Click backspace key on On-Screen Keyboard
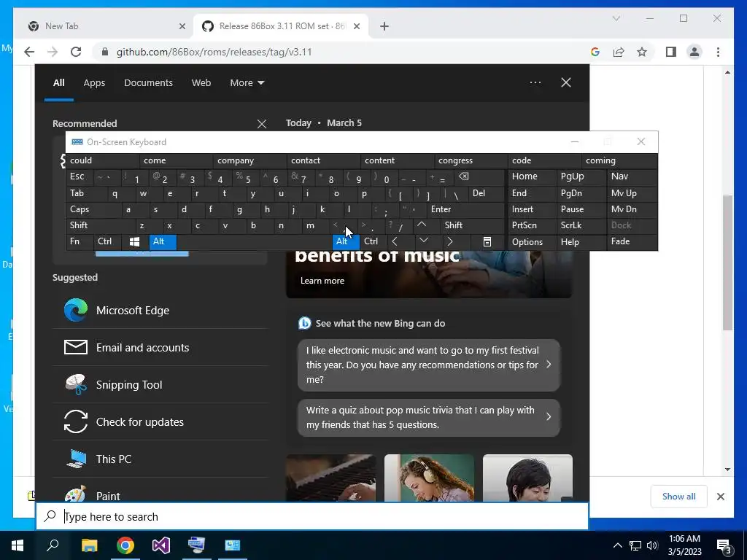 coord(479,176)
